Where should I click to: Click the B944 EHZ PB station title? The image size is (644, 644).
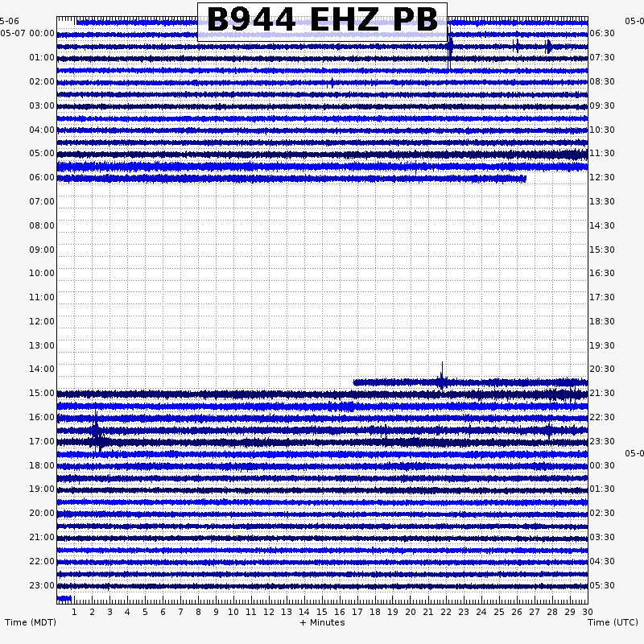322,19
